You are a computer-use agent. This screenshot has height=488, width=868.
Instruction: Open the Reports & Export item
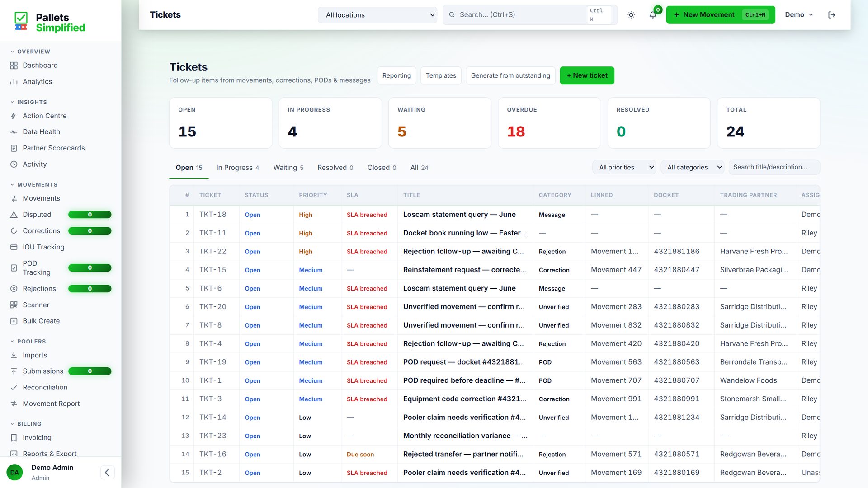coord(50,453)
